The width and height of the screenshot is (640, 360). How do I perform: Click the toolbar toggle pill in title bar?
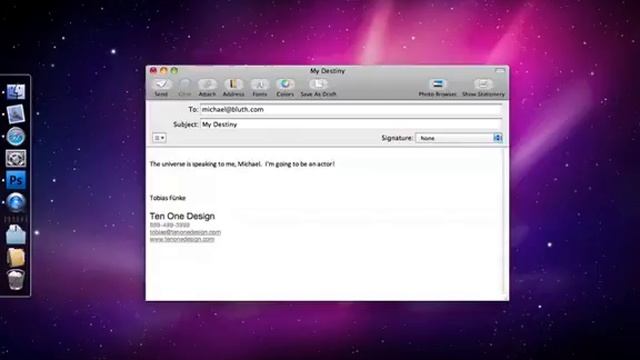point(500,71)
